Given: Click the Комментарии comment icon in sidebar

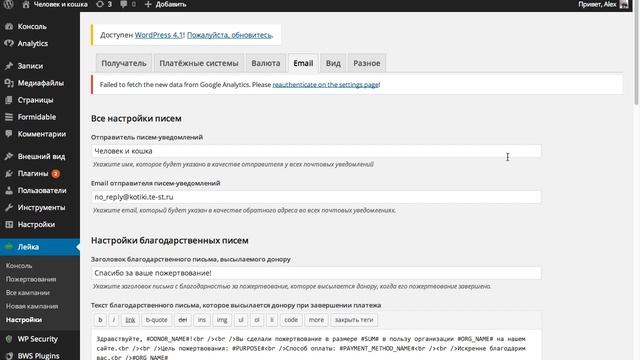Looking at the screenshot, I should point(9,134).
